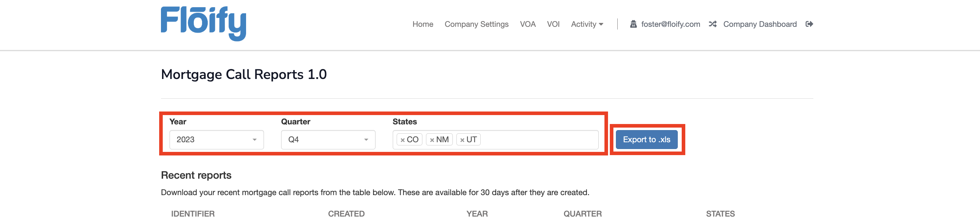Open the Company Dashboard link

point(760,24)
